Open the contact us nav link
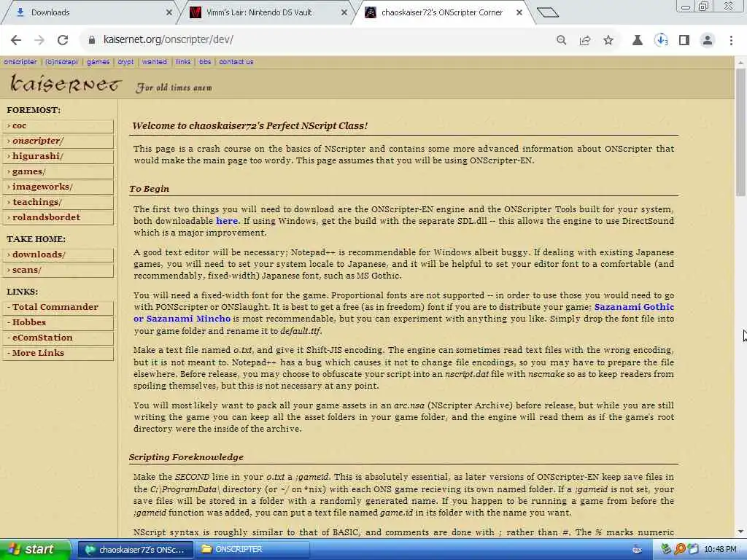Screen dimensions: 747x560 point(236,62)
